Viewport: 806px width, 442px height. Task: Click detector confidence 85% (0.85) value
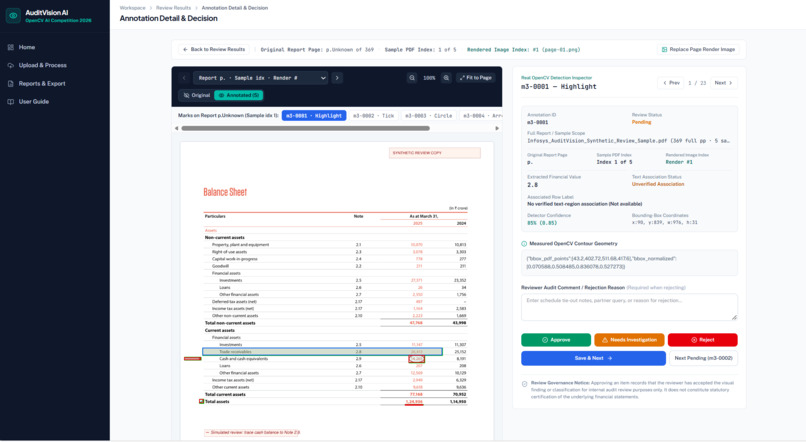coord(542,223)
